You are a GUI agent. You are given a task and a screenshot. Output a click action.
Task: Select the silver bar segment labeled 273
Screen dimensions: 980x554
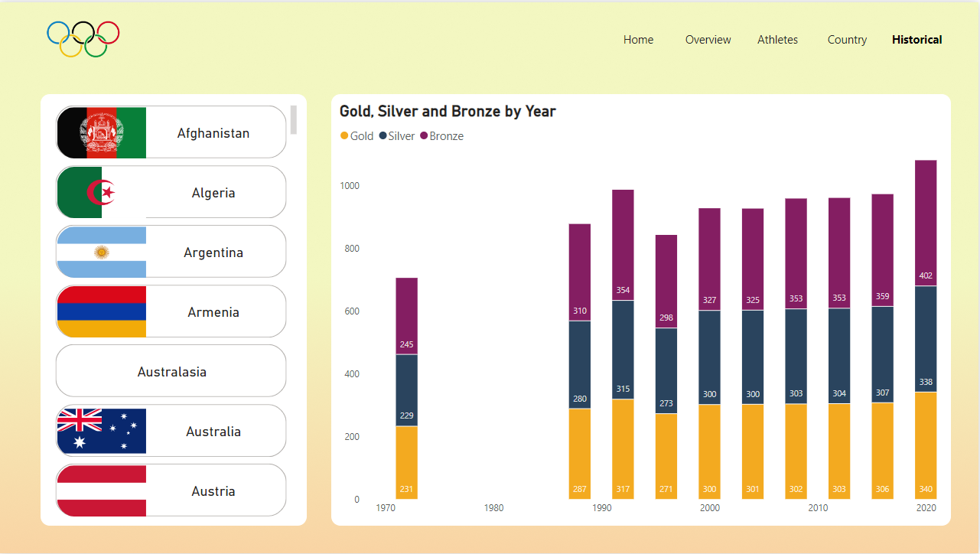pos(666,371)
